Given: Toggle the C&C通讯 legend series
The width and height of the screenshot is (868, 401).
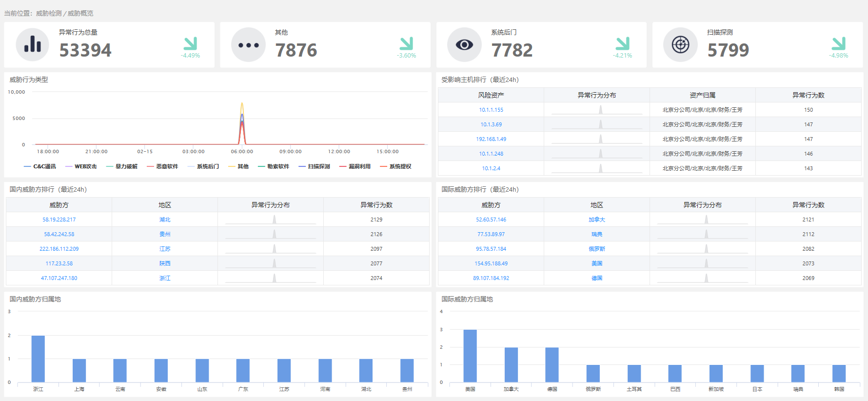Looking at the screenshot, I should 40,166.
